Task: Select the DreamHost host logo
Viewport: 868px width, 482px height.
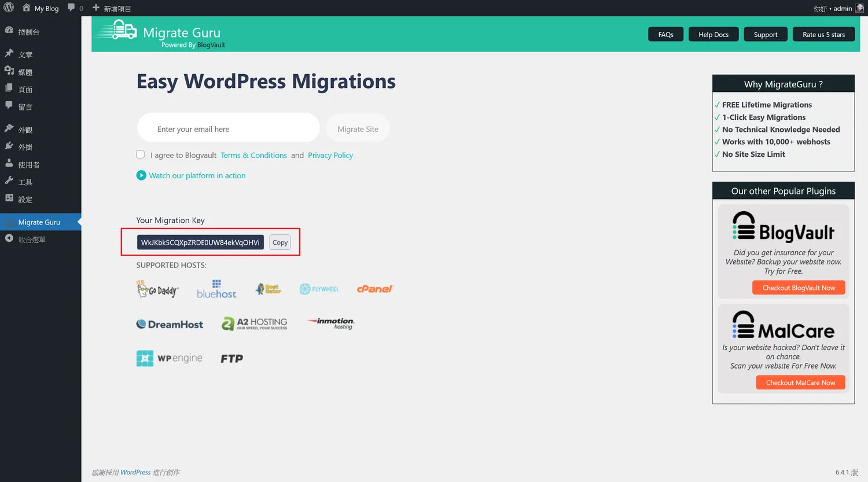Action: tap(170, 324)
